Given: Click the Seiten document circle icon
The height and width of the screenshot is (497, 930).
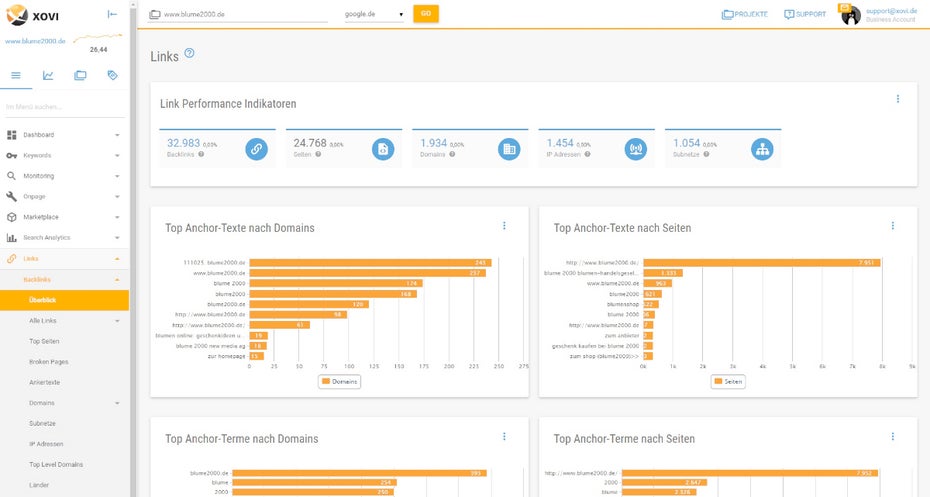Looking at the screenshot, I should [x=383, y=149].
